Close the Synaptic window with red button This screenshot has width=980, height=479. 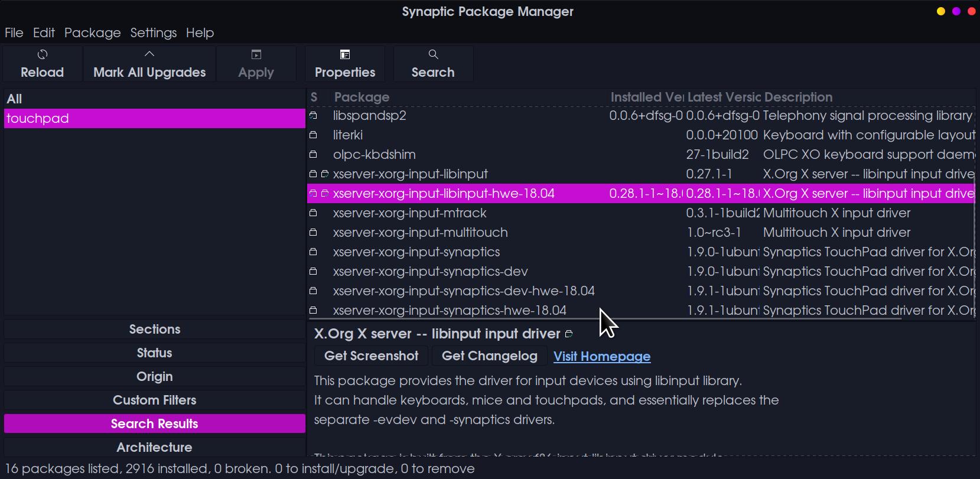[971, 11]
